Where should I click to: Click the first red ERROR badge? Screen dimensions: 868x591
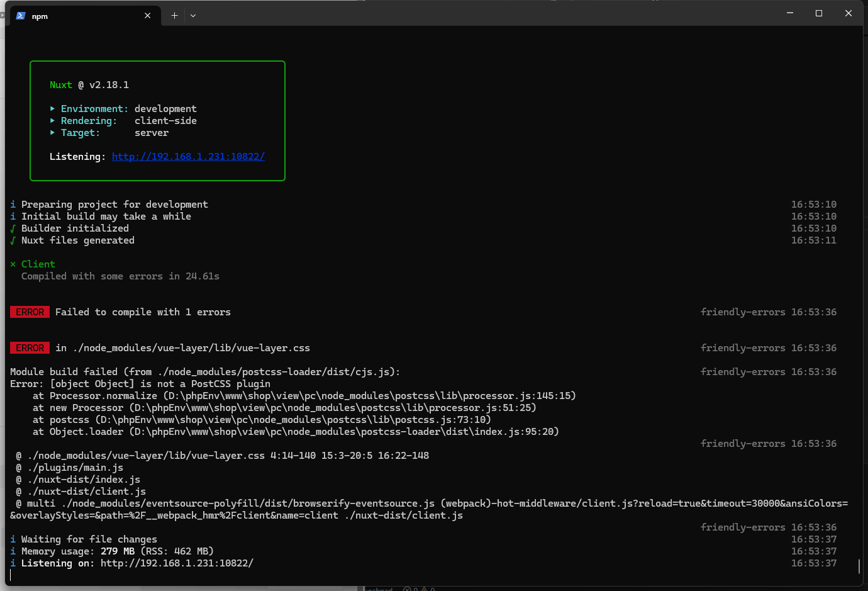tap(30, 312)
